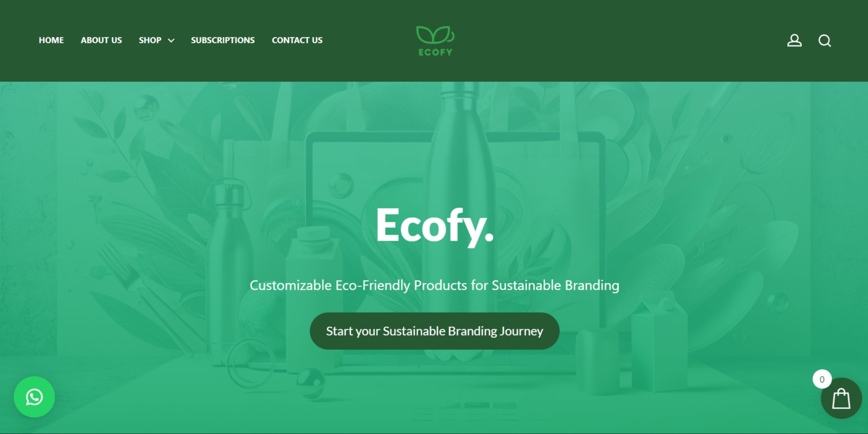
Task: Click the user account icon
Action: (x=794, y=40)
